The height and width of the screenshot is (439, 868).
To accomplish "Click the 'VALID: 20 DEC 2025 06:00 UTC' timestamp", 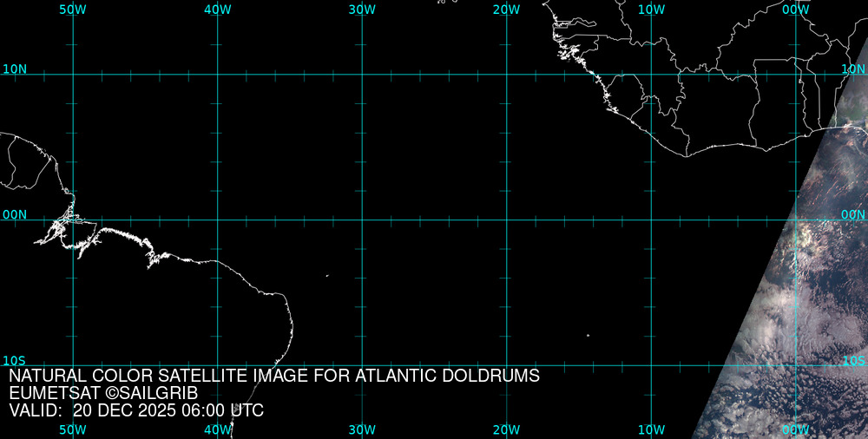I will click(136, 410).
